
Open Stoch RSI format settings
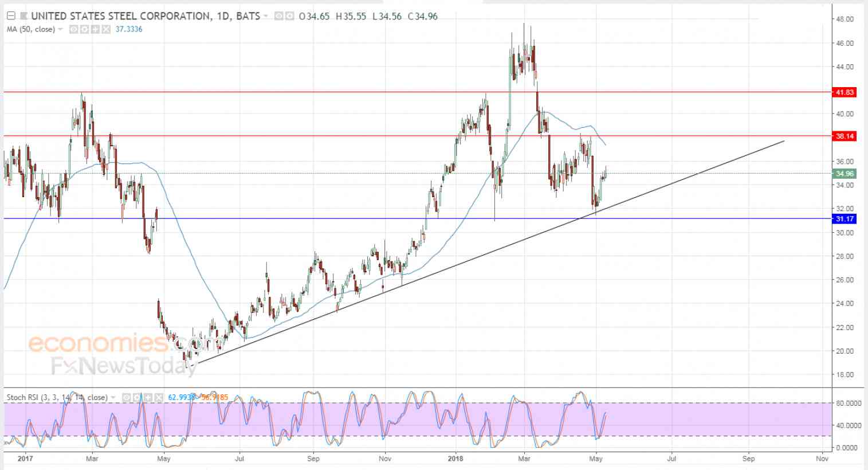(138, 397)
